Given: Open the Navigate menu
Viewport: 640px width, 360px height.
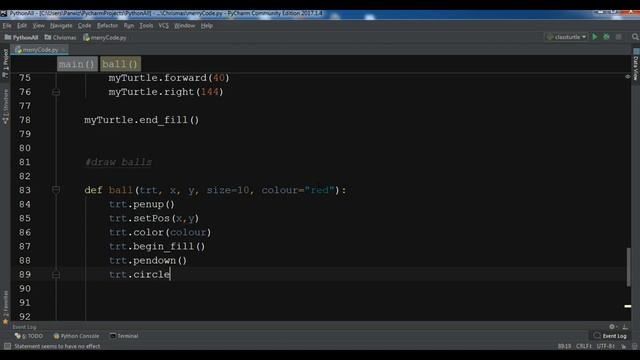Looking at the screenshot, I should (x=61, y=25).
